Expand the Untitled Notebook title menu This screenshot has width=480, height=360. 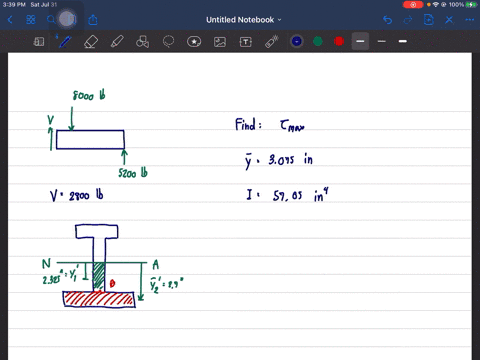pyautogui.click(x=244, y=20)
